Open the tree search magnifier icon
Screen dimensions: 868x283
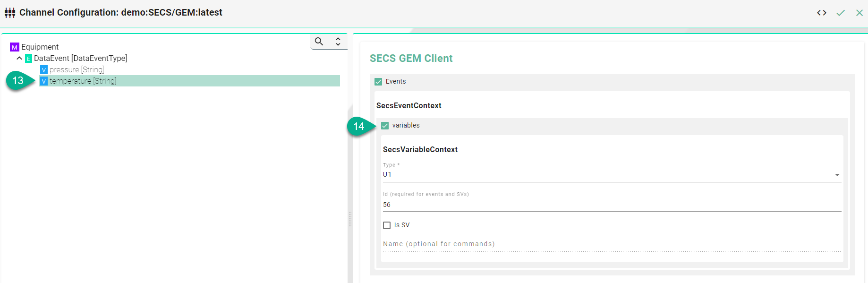[x=319, y=42]
